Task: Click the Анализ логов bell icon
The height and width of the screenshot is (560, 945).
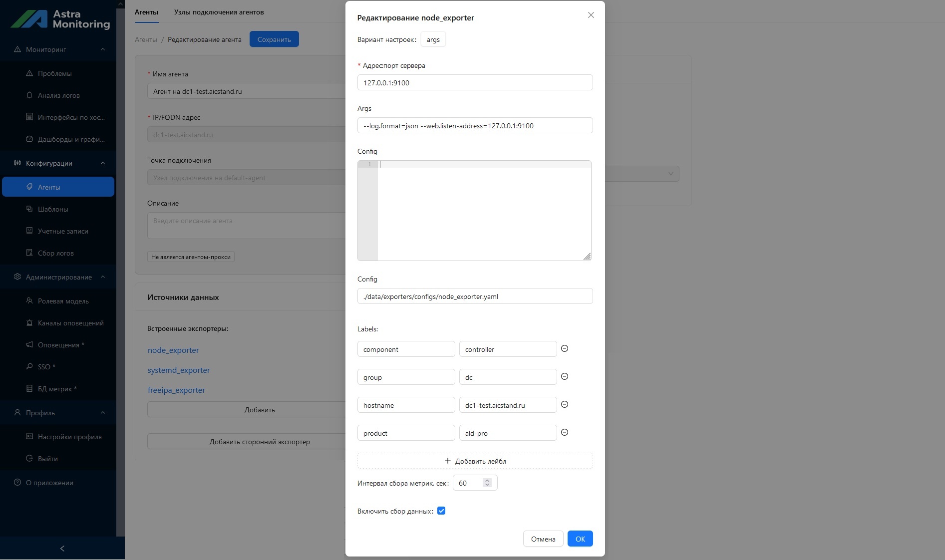Action: coord(29,95)
